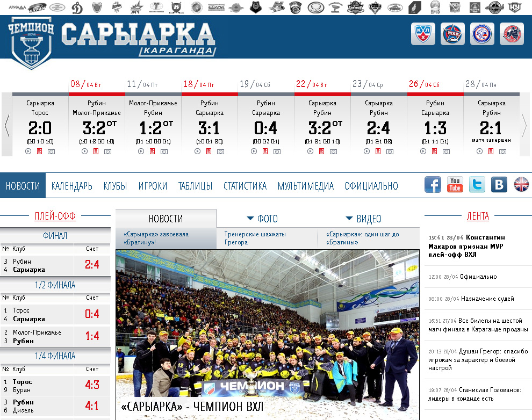Open protocol of the 18/04 Рубин–Сарыарка 3:1 match
532x420 pixels.
(209, 151)
